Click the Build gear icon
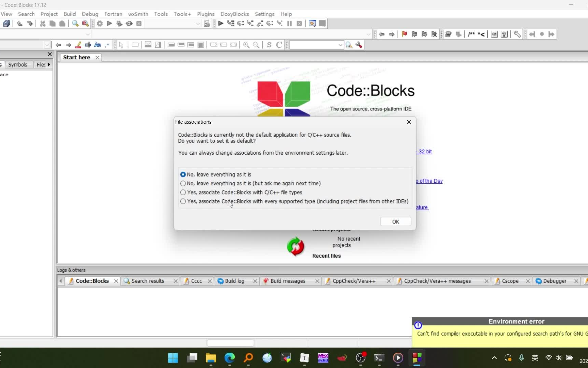Viewport: 588px width, 368px height. point(100,24)
